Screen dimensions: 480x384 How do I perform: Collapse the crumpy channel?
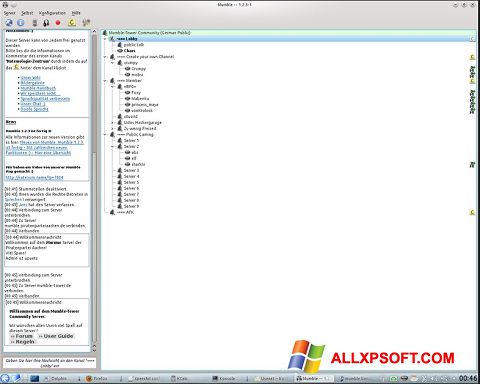[112, 63]
